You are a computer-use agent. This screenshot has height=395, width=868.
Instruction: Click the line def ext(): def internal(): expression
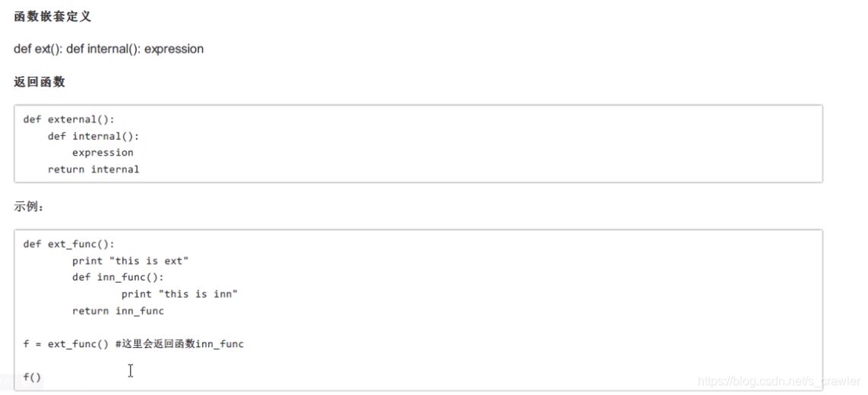[109, 49]
